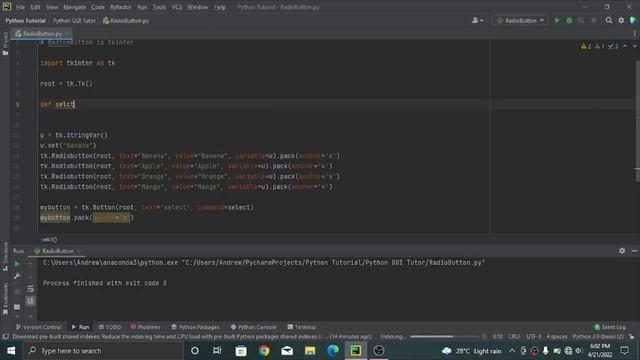Open the Edit menu

(x=36, y=7)
